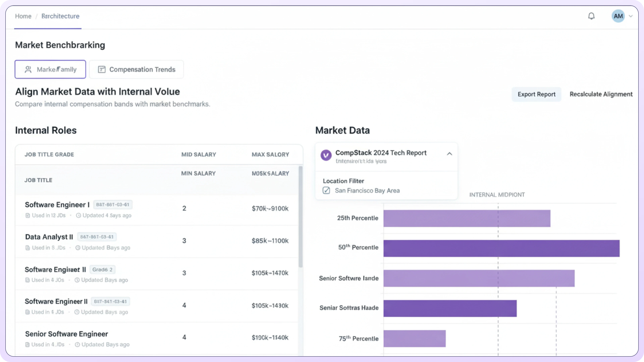Toggle the San Francisco Bay Area checkbox
This screenshot has height=362, width=644.
pos(326,191)
